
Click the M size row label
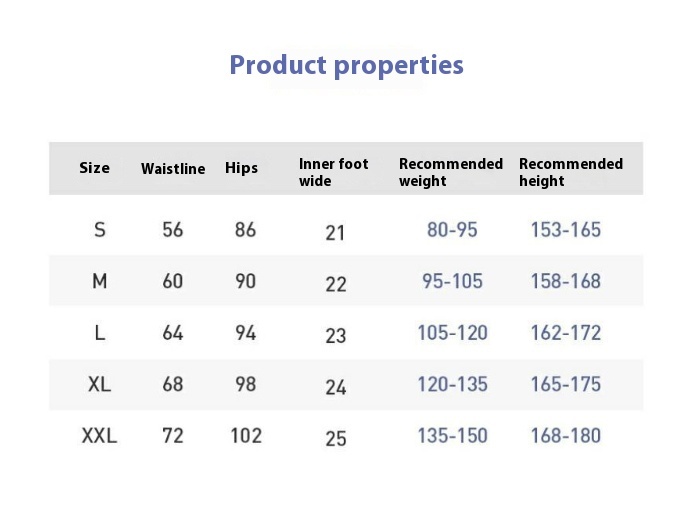99,282
